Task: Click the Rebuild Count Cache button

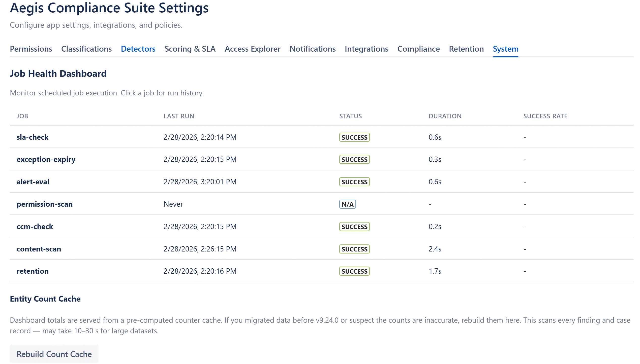Action: 54,354
